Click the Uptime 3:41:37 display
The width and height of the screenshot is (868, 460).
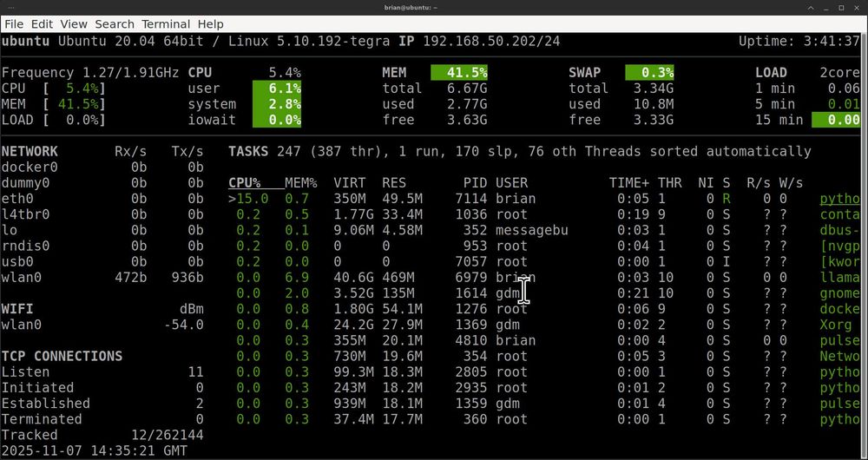(x=799, y=42)
